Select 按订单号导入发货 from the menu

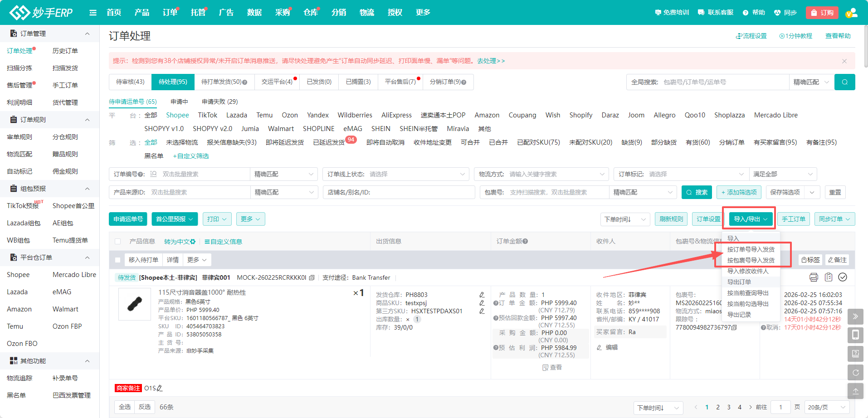pyautogui.click(x=751, y=249)
